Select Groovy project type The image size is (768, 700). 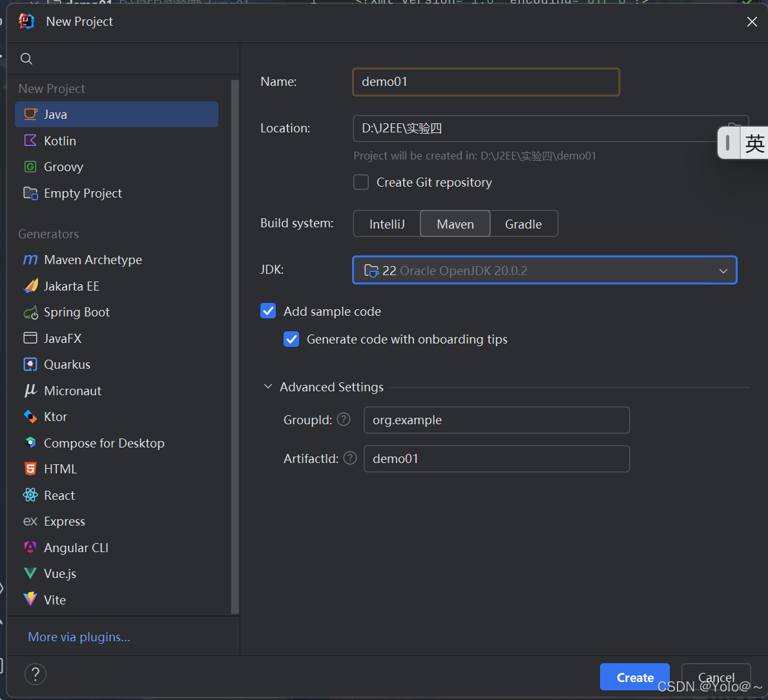[x=116, y=167]
